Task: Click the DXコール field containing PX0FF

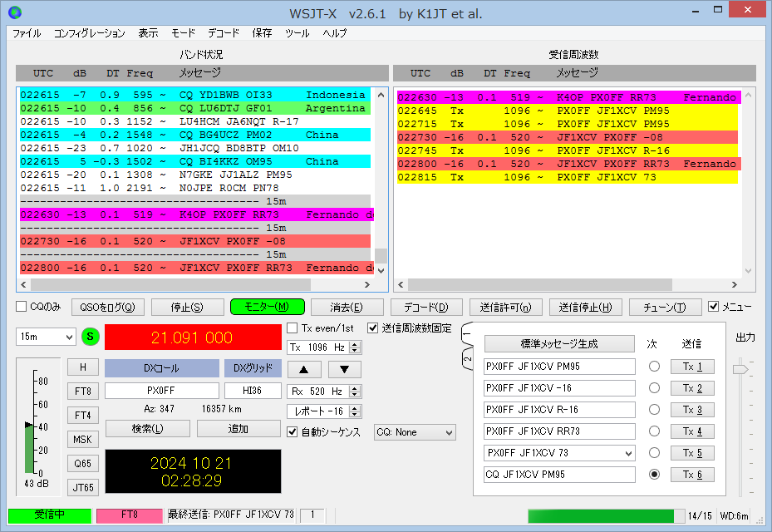Action: point(161,391)
